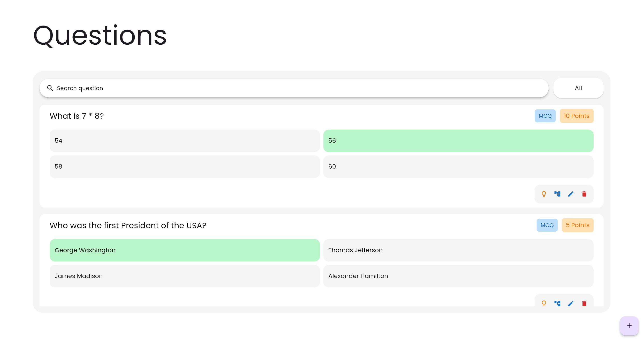Viewport: 644px width, 340px height.
Task: Select the Alexander Hamilton option
Action: 458,276
